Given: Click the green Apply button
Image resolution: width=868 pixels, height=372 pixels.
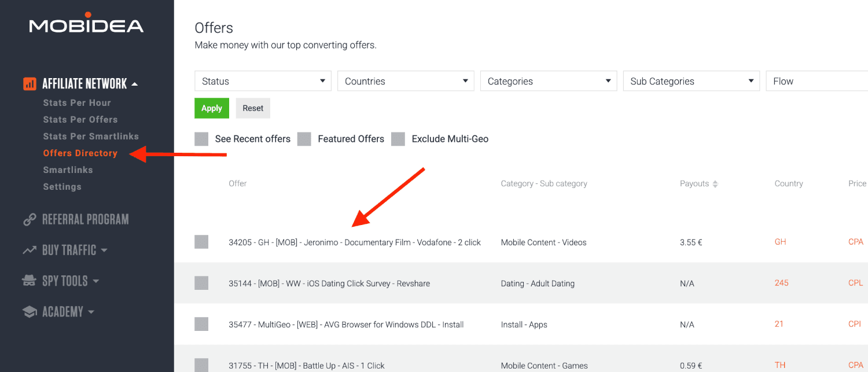Looking at the screenshot, I should coord(212,108).
